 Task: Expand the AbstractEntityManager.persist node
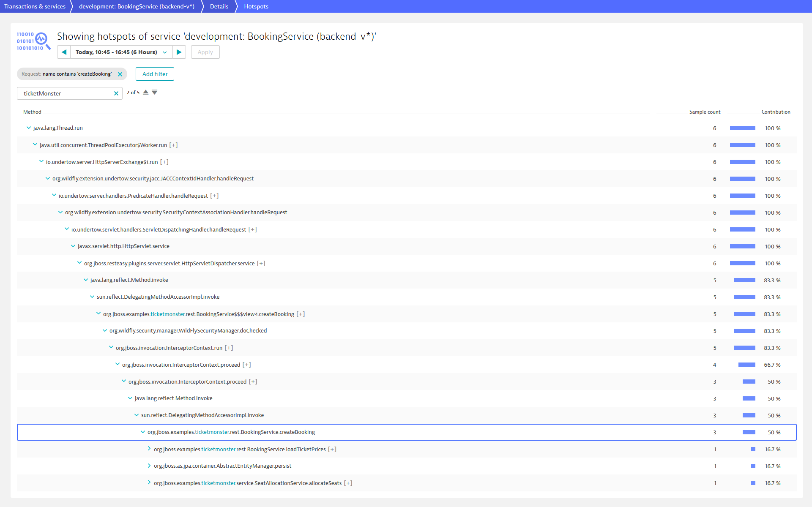point(149,466)
